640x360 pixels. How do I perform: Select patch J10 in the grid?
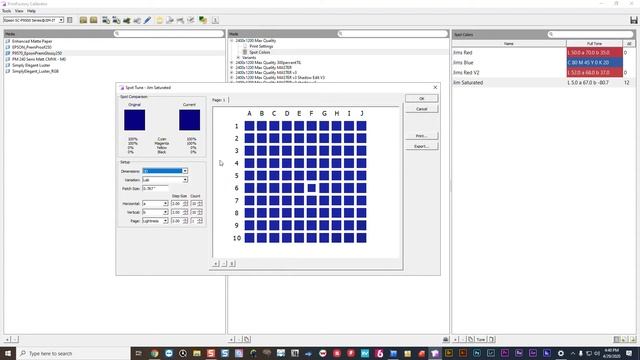coord(361,238)
